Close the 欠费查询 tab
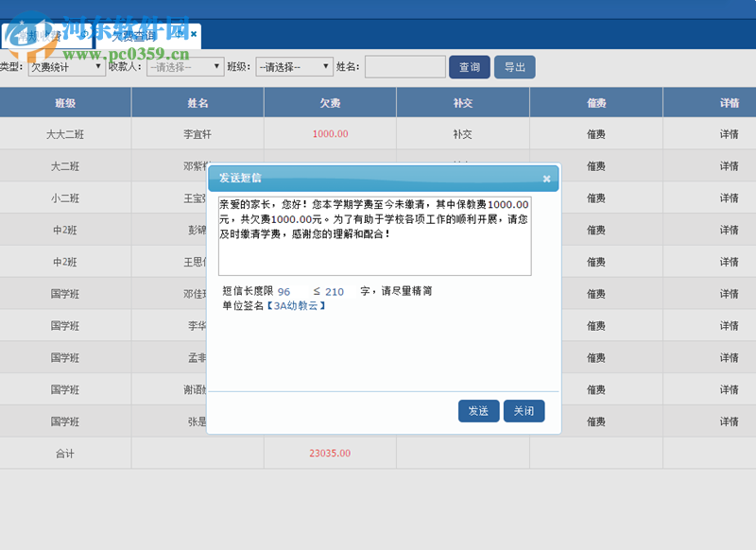756x550 pixels. tap(194, 33)
